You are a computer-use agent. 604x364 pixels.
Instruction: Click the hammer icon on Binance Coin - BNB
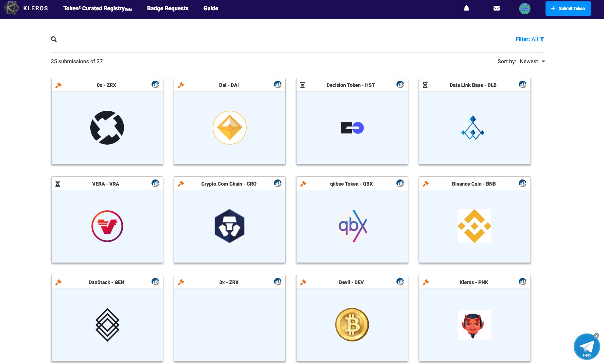426,184
